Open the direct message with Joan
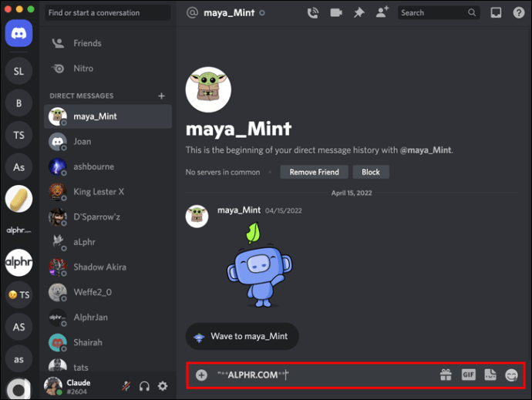Screen dimensions: 532x400 pos(107,142)
